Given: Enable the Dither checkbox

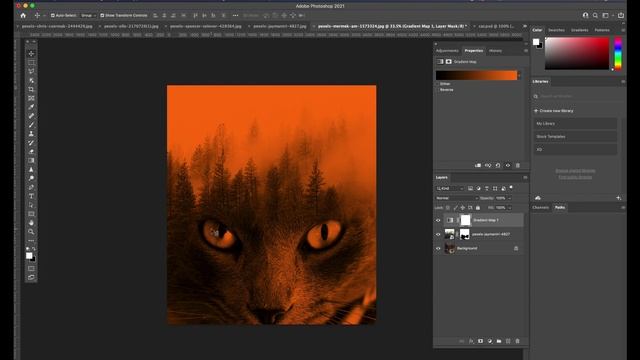Looking at the screenshot, I should pos(438,84).
